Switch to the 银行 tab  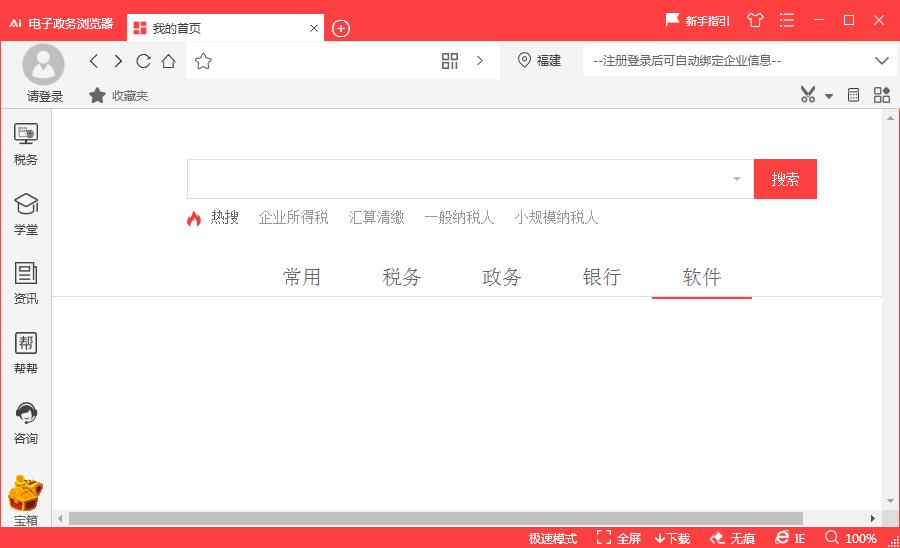coord(602,277)
